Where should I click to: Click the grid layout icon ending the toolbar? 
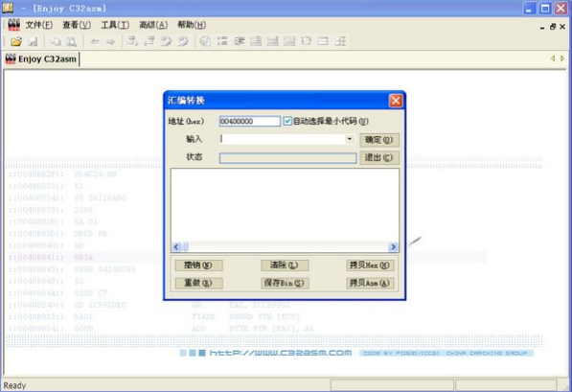(340, 41)
